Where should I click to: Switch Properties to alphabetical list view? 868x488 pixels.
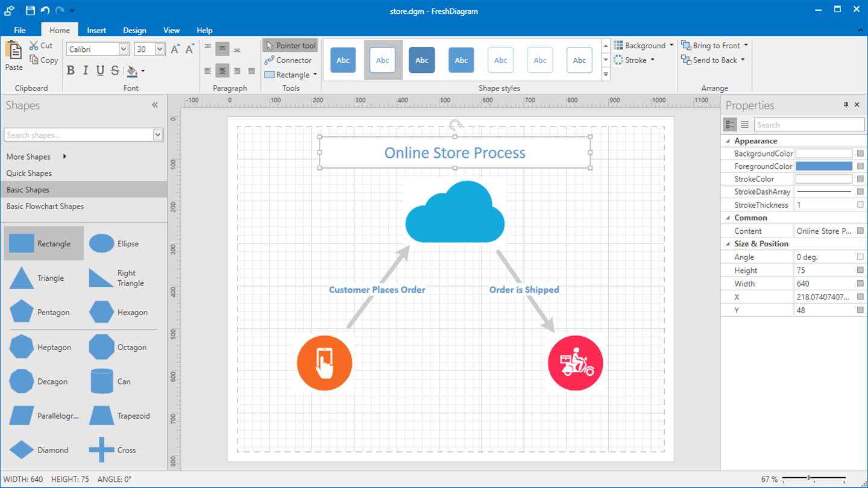point(744,125)
